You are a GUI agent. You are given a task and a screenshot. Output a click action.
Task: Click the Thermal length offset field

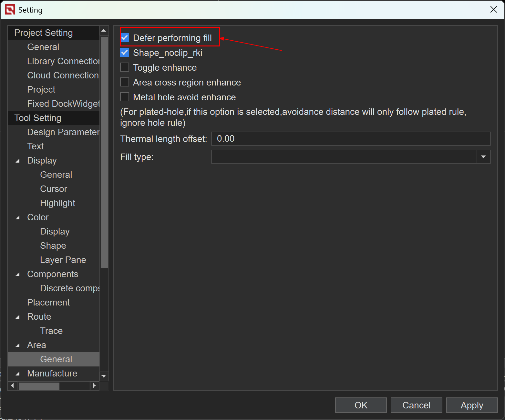coord(351,139)
